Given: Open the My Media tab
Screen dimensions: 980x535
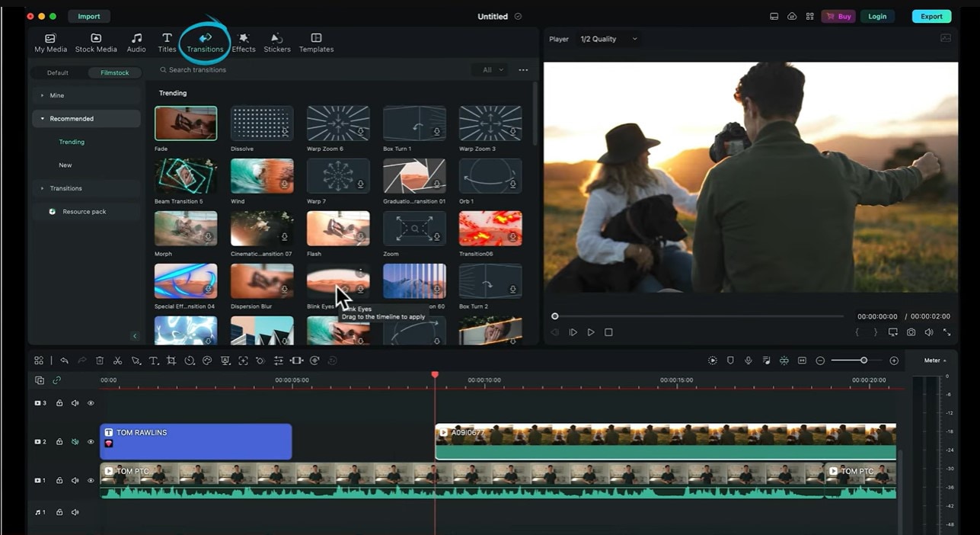Looking at the screenshot, I should click(50, 43).
